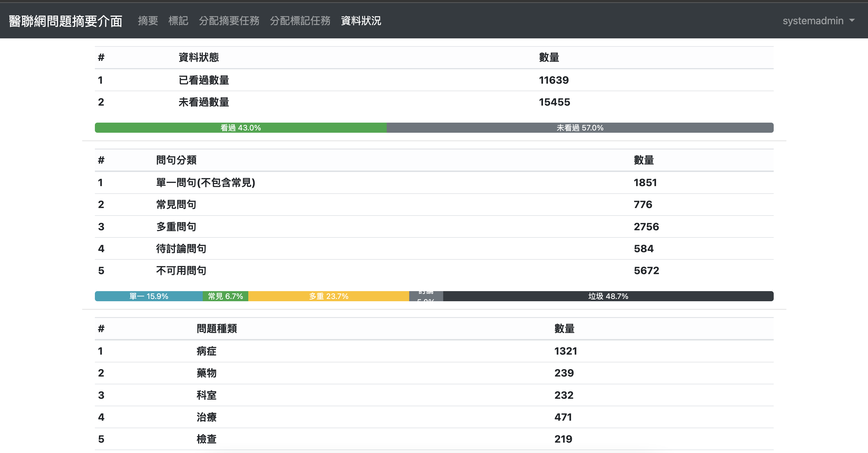The image size is (868, 453).
Task: Select the 檢查 row label
Action: [206, 439]
